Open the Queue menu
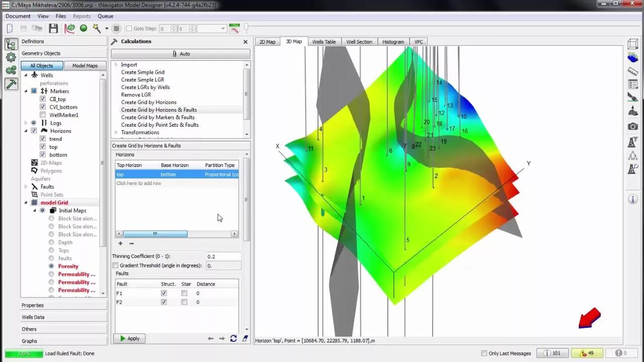Viewport: 644px width, 362px height. (105, 16)
